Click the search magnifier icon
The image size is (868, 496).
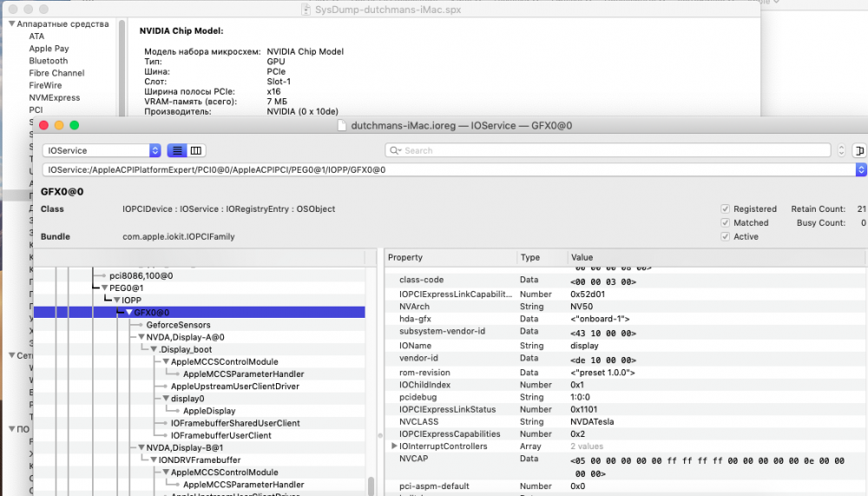click(395, 150)
